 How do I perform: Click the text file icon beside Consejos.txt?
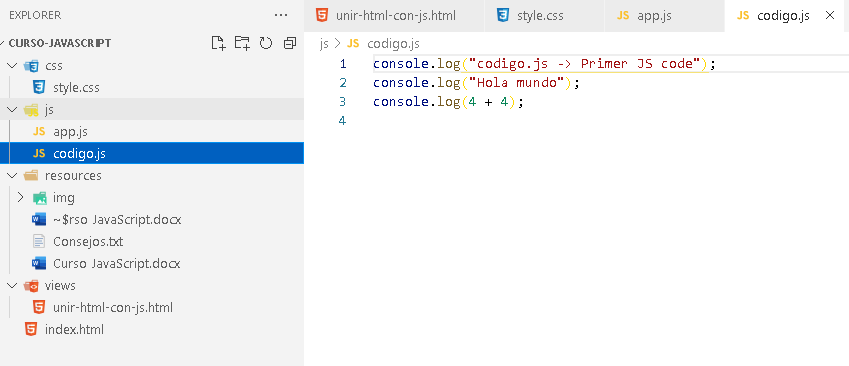39,241
